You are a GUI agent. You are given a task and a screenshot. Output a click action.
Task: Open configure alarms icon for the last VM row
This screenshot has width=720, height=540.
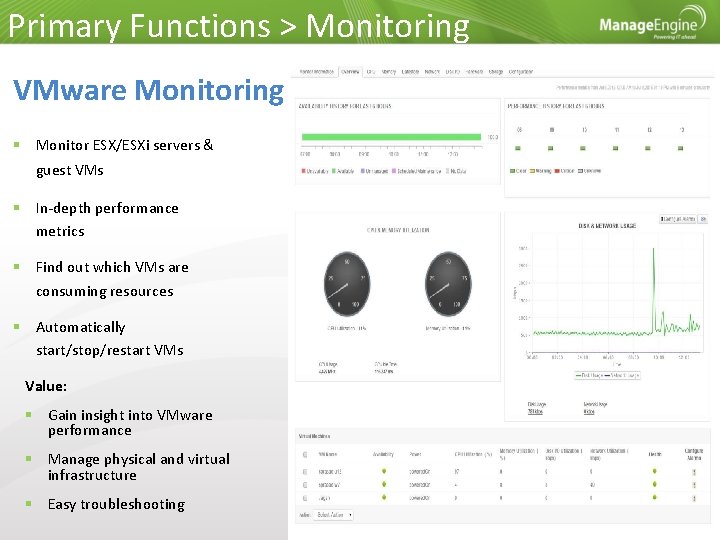(x=694, y=498)
